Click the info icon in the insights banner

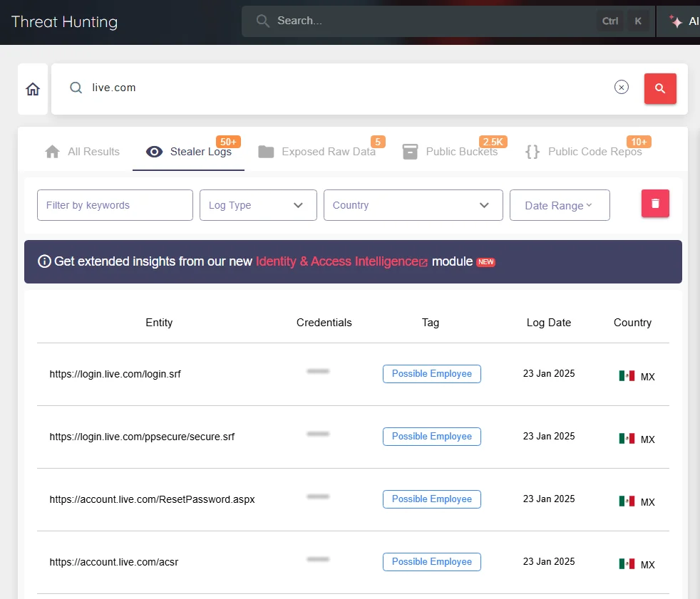pos(44,261)
